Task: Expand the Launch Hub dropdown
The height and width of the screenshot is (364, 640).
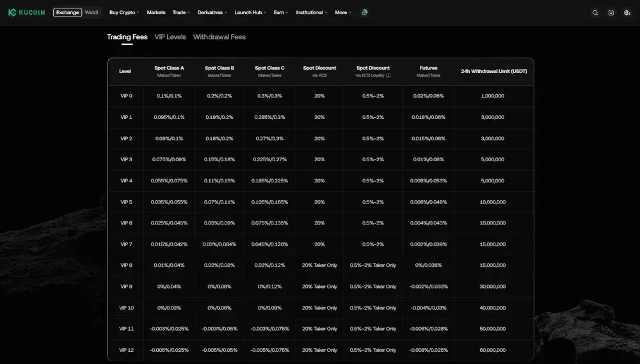Action: click(250, 13)
